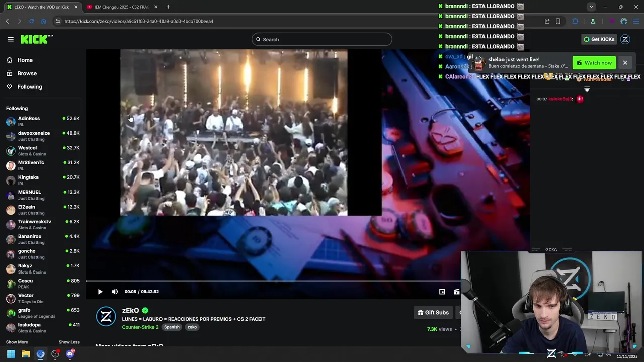Toggle picture-in-picture mini player

coord(442,292)
